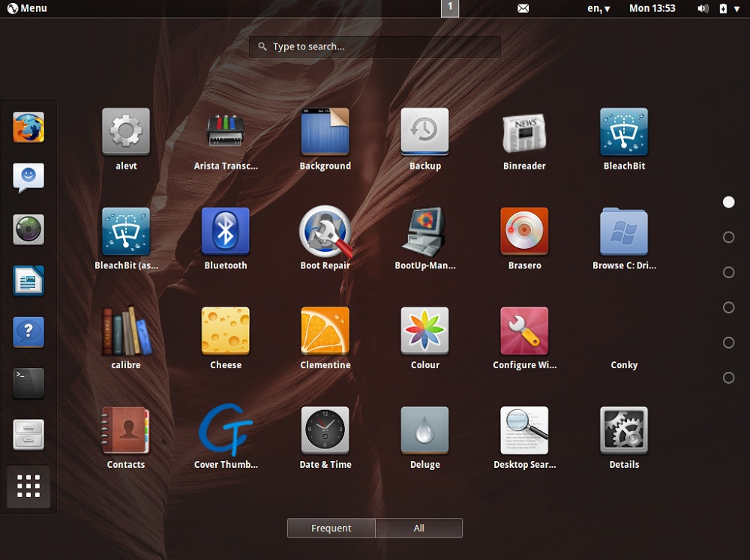Launch calibre e-book manager
Image resolution: width=750 pixels, height=560 pixels.
pos(126,331)
